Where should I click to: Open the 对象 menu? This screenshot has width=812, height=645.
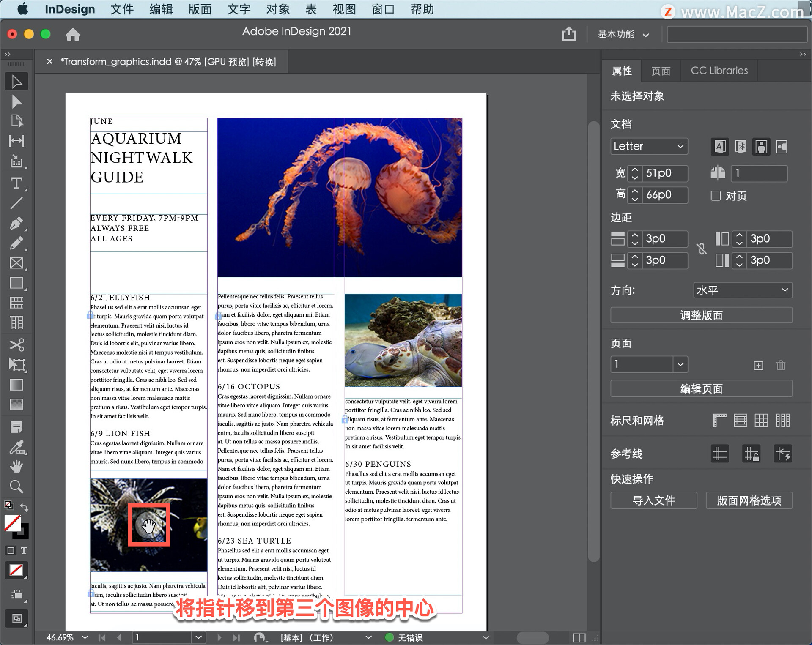tap(278, 9)
